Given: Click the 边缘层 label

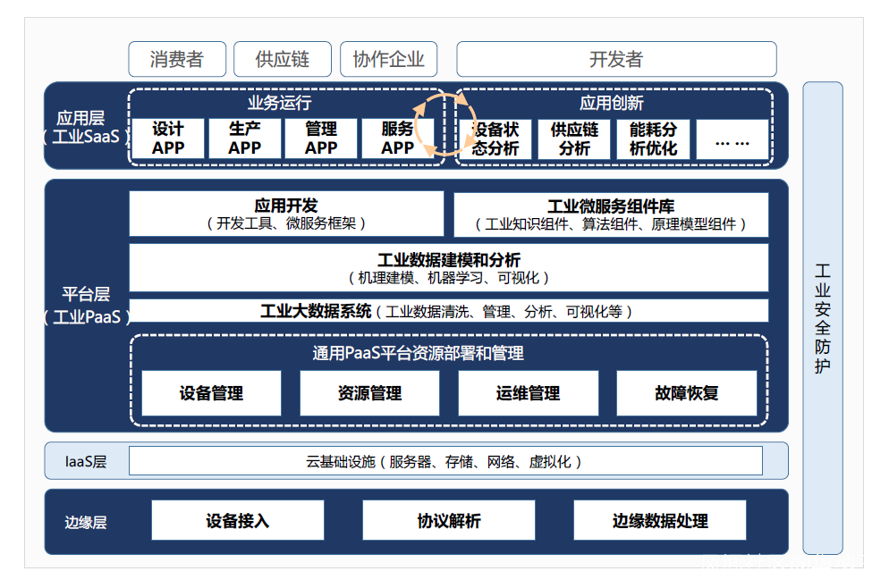Looking at the screenshot, I should [x=86, y=522].
